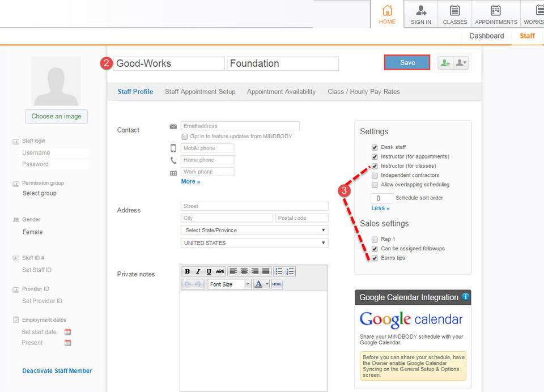Expand More contact fields
This screenshot has height=392, width=544.
[190, 181]
